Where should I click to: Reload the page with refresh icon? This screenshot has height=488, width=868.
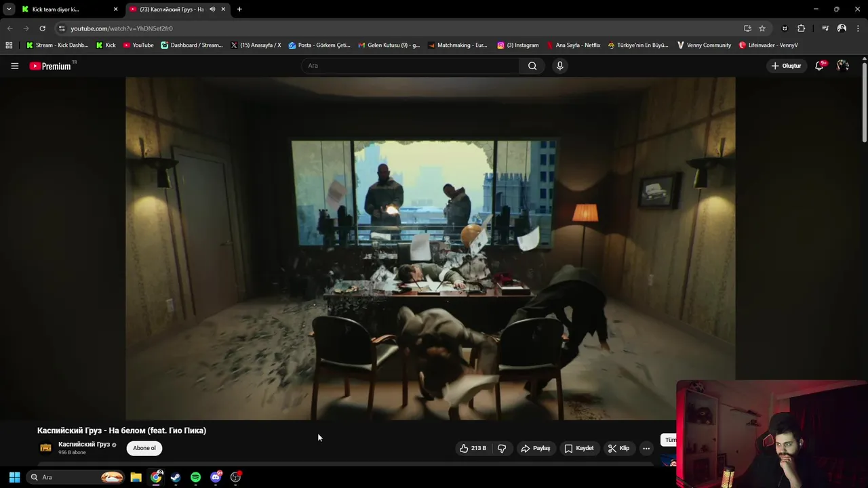(42, 28)
